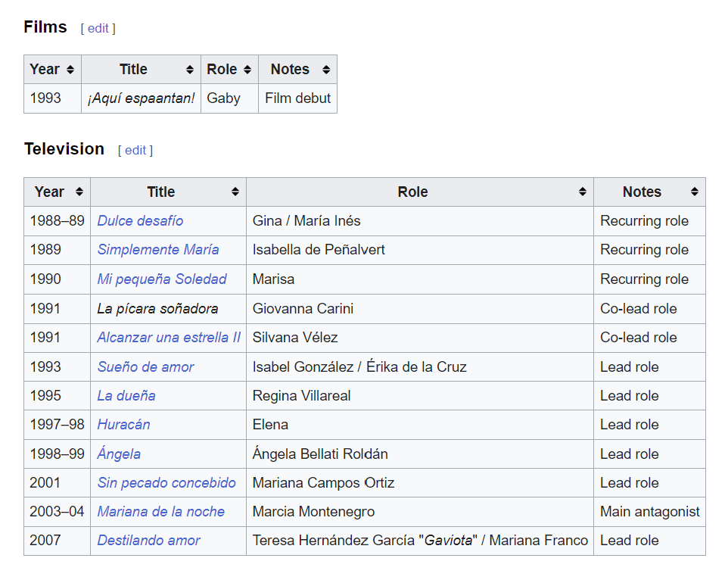Screen dimensions: 728x580
Task: Open Sin pecado concebido page
Action: coord(166,483)
